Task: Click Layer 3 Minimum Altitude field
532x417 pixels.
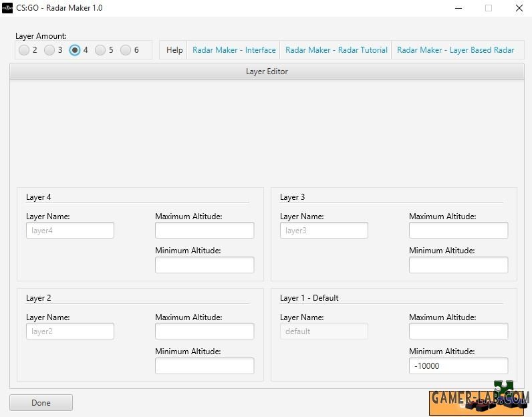Action: 458,265
